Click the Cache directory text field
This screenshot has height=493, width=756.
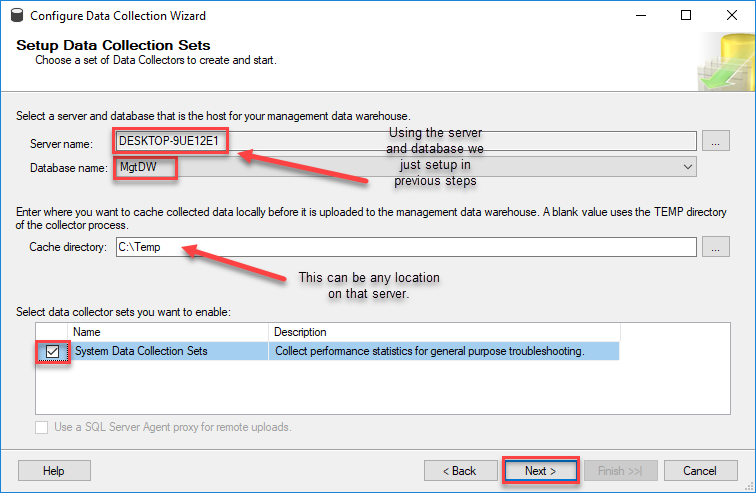[x=406, y=247]
